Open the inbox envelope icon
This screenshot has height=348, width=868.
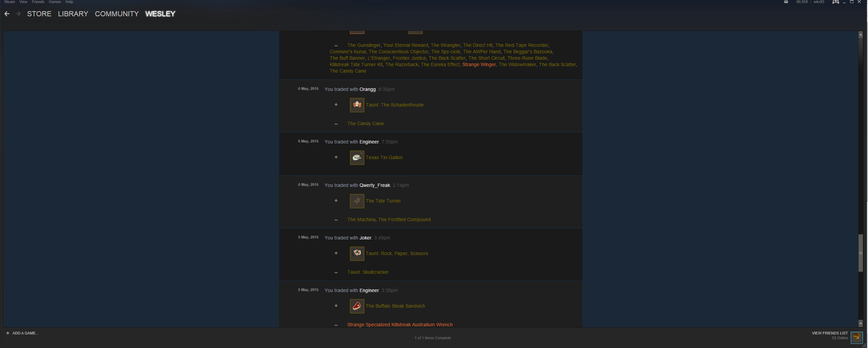786,2
